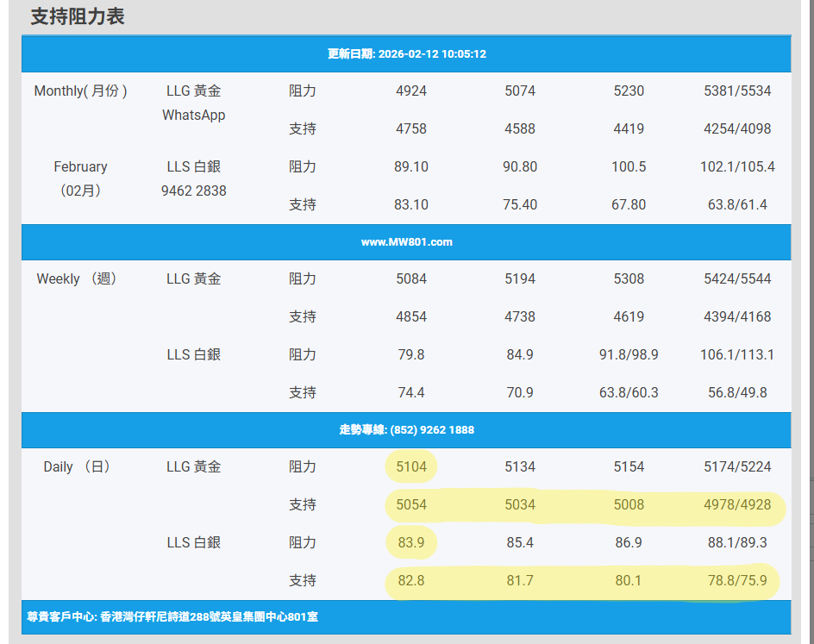Screen dimensions: 814x644
Task: Select the Daily (日) row label
Action: click(x=77, y=466)
